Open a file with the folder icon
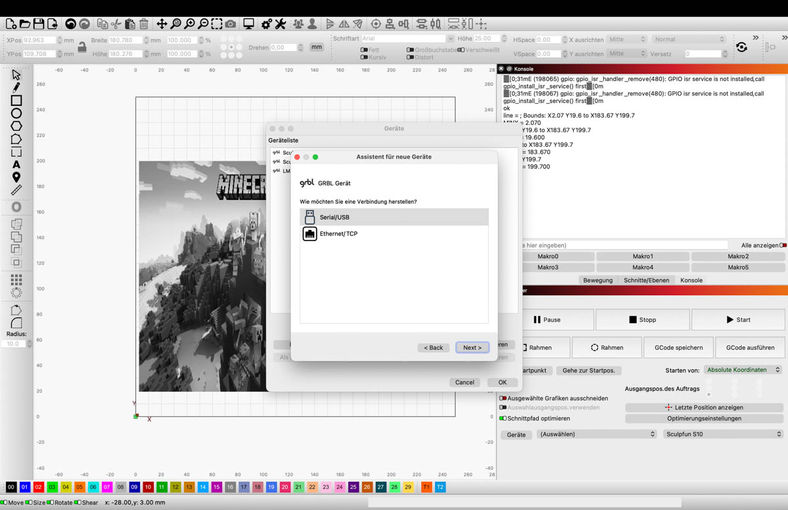This screenshot has width=788, height=510. 25,24
